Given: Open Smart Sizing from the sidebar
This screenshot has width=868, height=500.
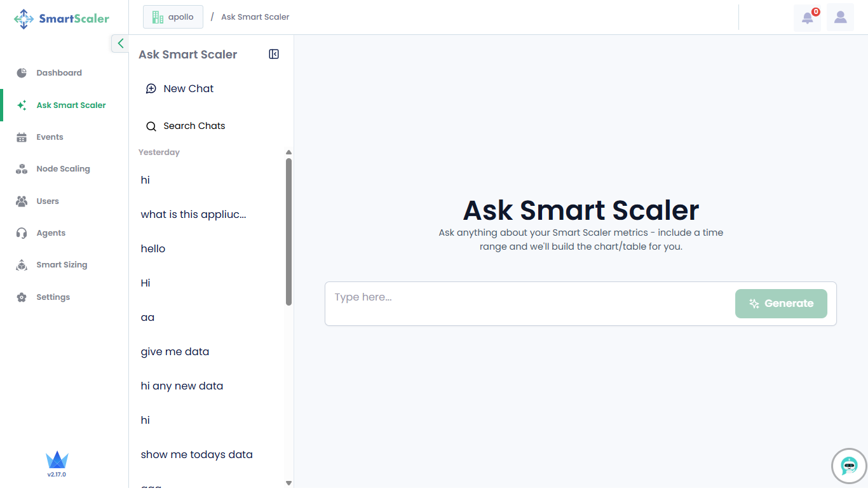Looking at the screenshot, I should (x=62, y=265).
